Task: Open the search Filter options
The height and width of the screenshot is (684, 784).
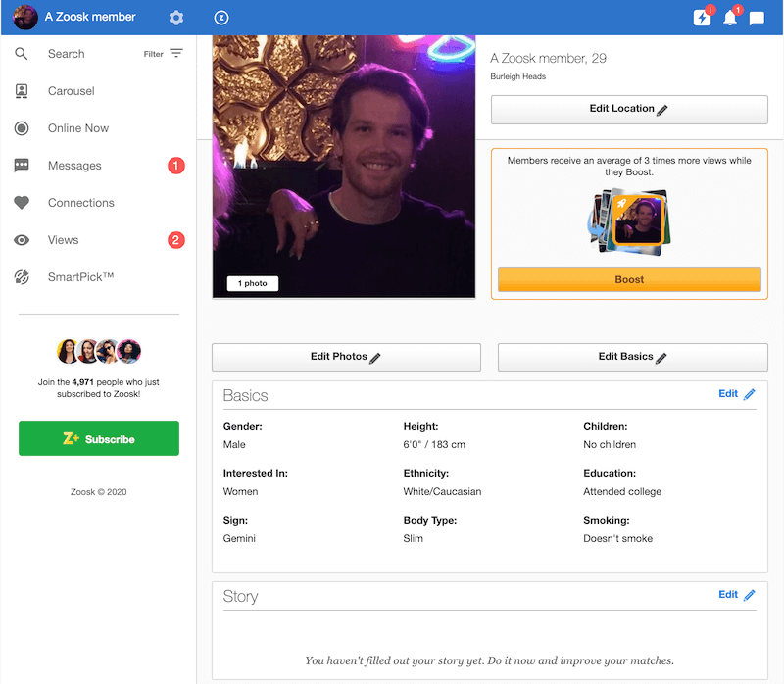Action: (164, 54)
